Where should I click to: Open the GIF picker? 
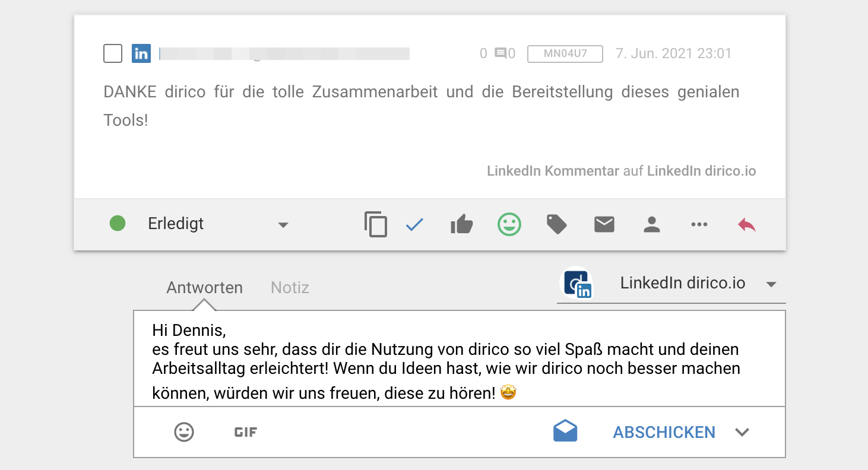pos(246,432)
